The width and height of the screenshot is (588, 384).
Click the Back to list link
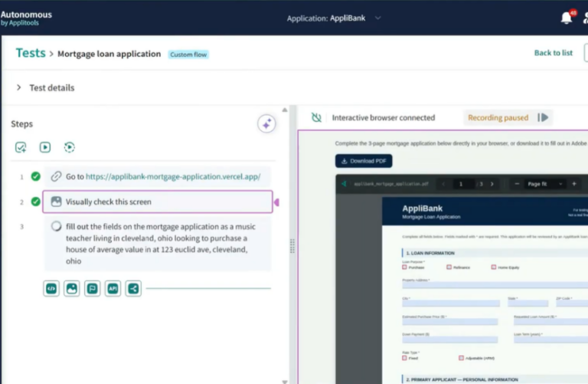pyautogui.click(x=553, y=53)
